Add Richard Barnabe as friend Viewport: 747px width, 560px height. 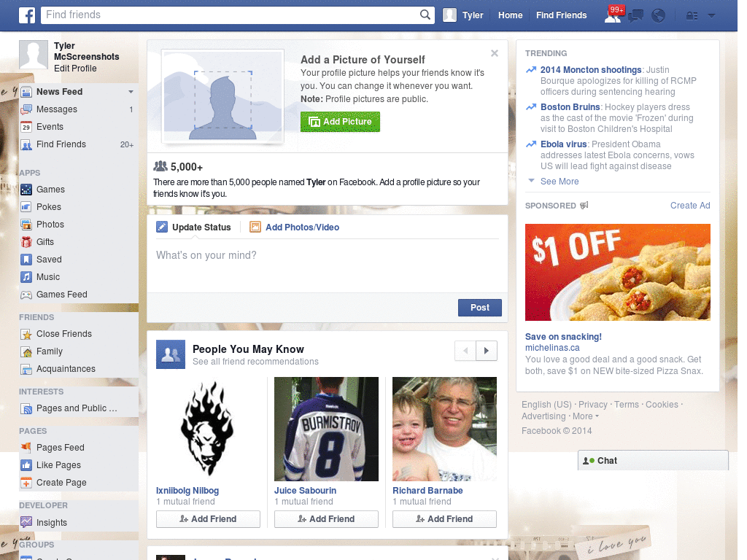point(444,519)
